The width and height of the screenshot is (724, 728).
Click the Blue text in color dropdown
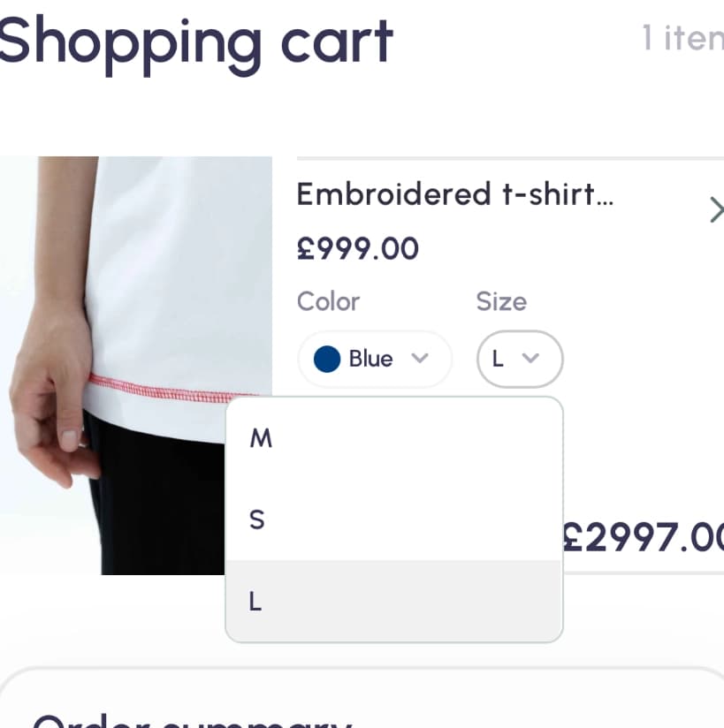370,359
